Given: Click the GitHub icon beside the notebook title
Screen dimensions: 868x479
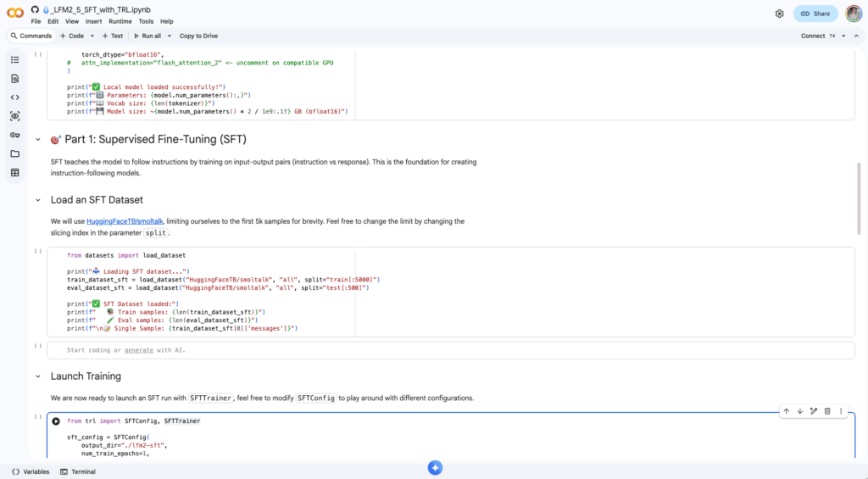Looking at the screenshot, I should [35, 9].
